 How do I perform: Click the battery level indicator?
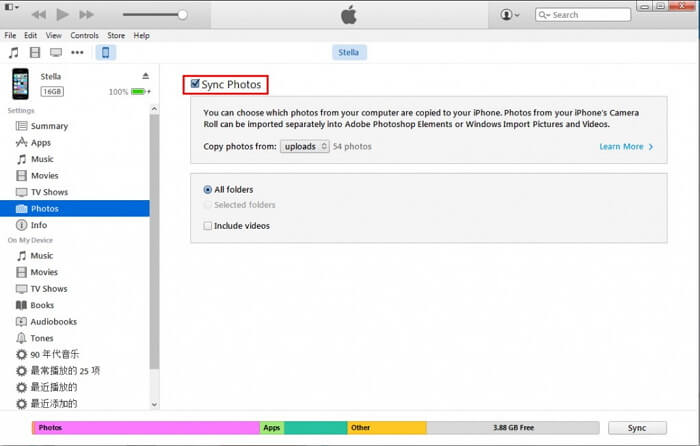pos(140,92)
